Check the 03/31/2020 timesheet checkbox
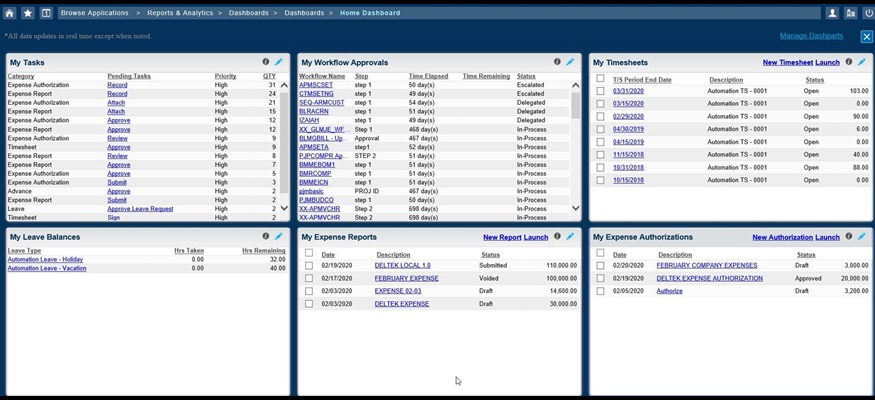 [600, 91]
